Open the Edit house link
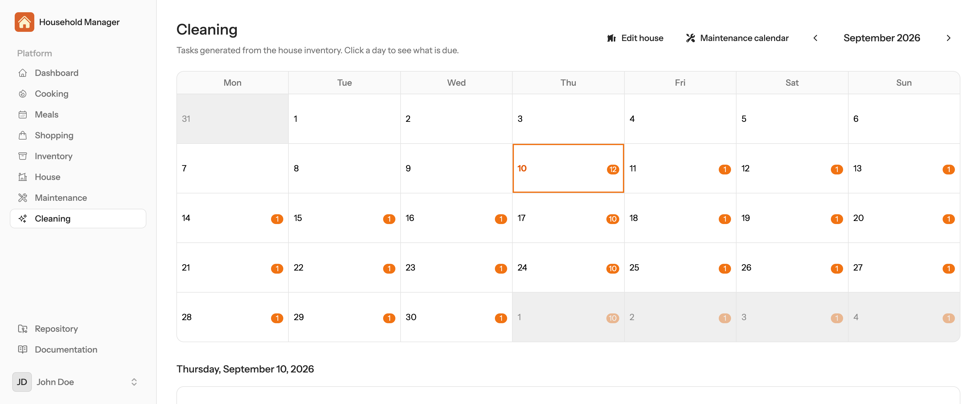The width and height of the screenshot is (980, 404). [x=635, y=38]
